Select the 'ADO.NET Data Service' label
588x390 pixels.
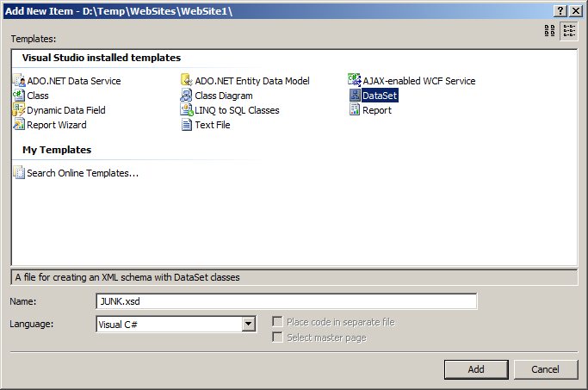pos(74,81)
